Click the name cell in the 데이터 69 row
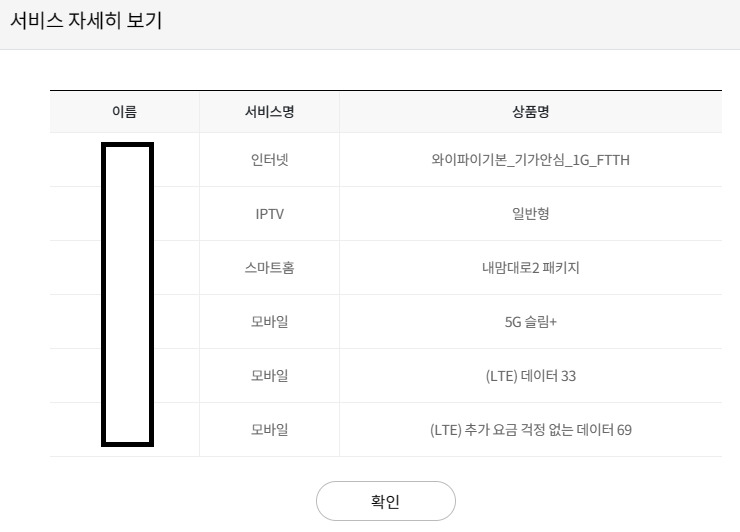Screen dimensions: 740x532 coord(125,430)
